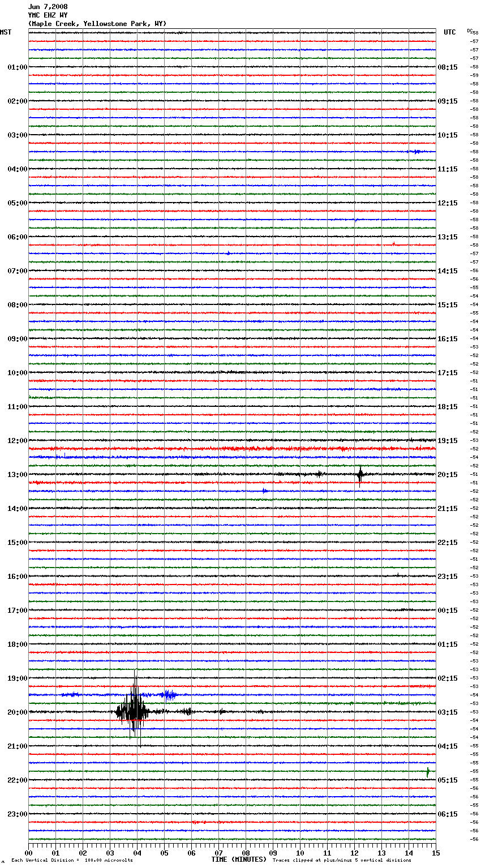The width and height of the screenshot is (481, 868).
Task: Click the 23:00 MST row label
Action: 17,814
